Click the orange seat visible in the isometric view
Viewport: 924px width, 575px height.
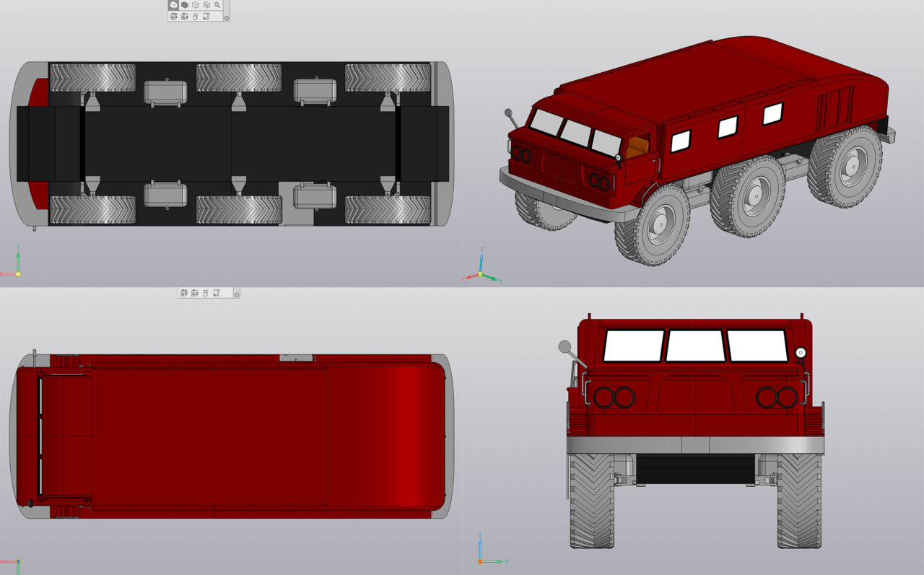[636, 146]
